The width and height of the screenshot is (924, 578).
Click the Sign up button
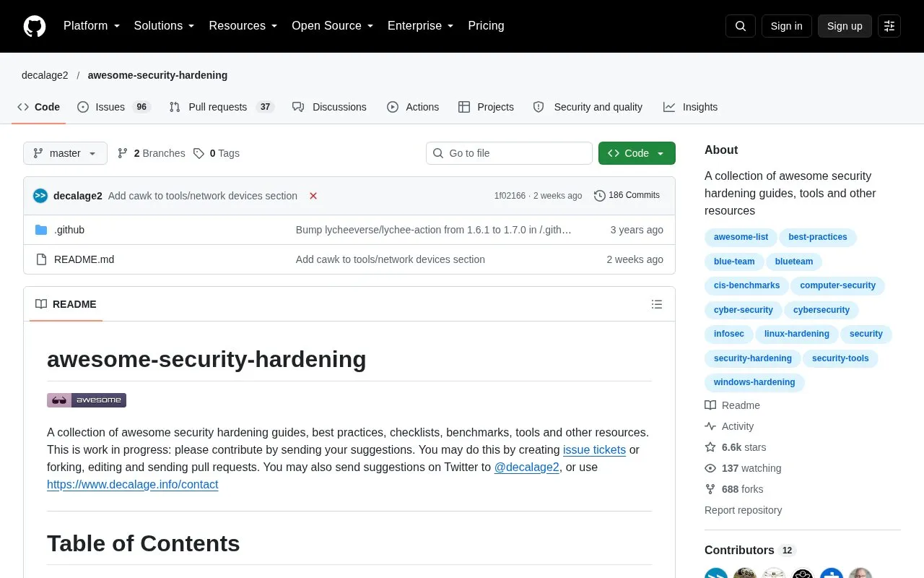click(845, 26)
